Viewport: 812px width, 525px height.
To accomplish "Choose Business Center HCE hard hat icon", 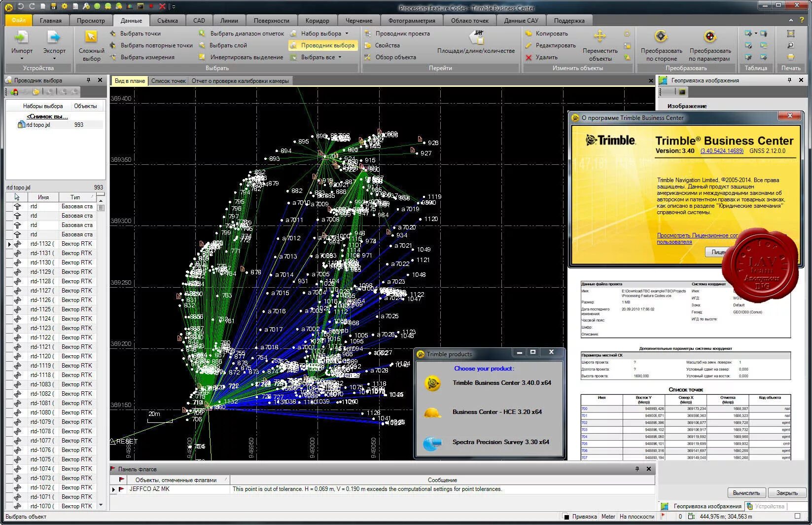I will [x=432, y=412].
